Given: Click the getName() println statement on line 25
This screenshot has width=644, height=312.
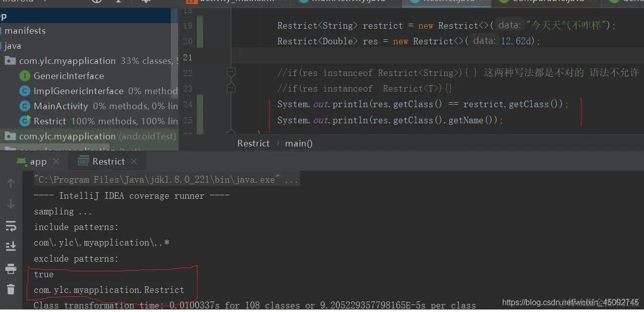Looking at the screenshot, I should 390,120.
